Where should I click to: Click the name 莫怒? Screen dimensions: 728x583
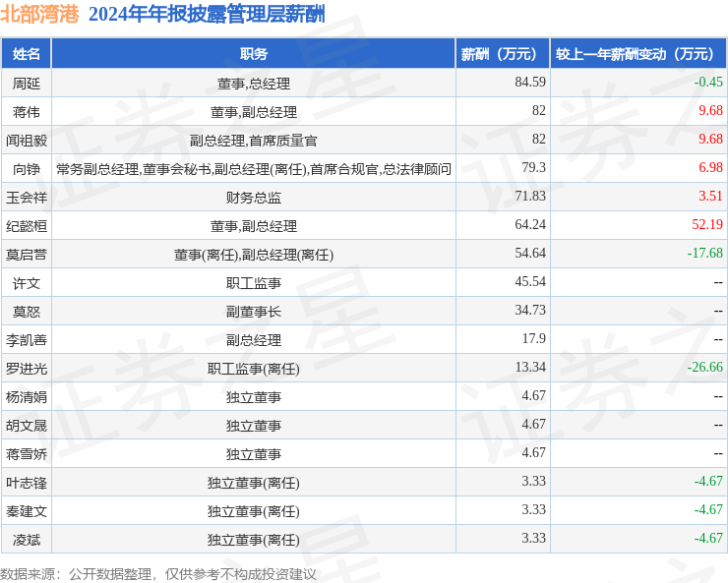(27, 312)
